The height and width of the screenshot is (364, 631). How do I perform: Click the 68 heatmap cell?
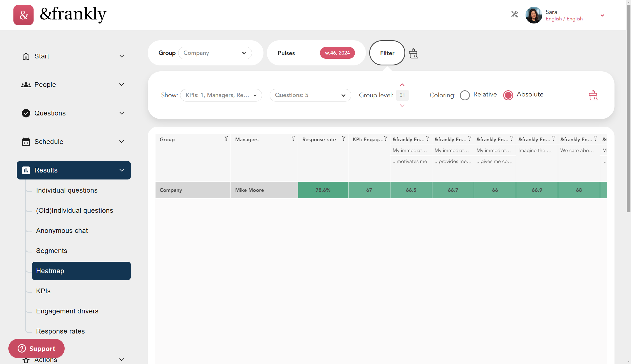click(579, 190)
